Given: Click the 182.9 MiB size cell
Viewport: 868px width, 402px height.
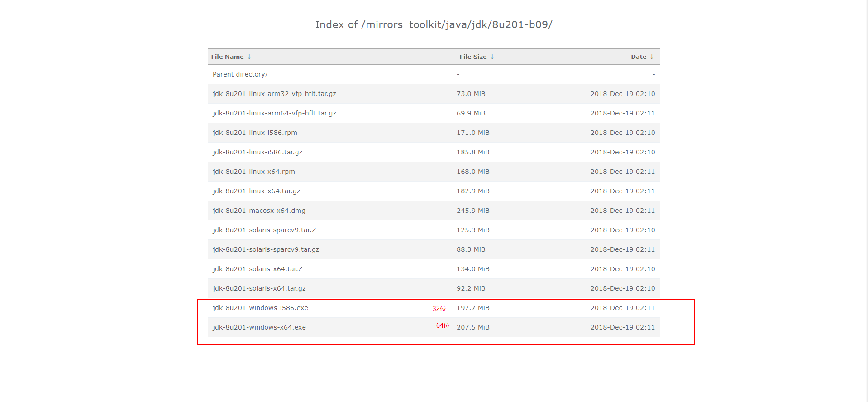Looking at the screenshot, I should point(473,191).
